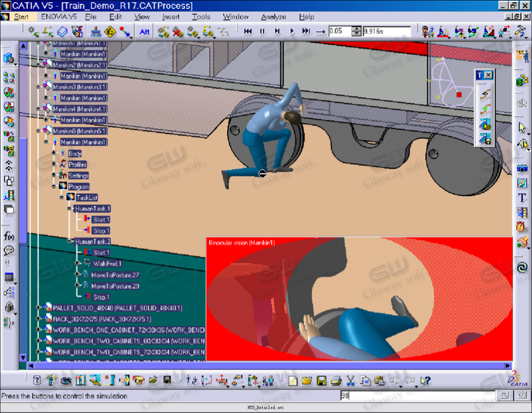The height and width of the screenshot is (413, 532).
Task: Click the horizontal scrollbar right arrow
Action: [x=508, y=365]
